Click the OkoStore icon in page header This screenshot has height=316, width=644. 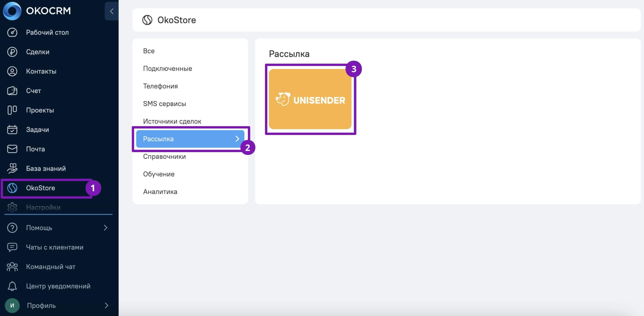[147, 20]
